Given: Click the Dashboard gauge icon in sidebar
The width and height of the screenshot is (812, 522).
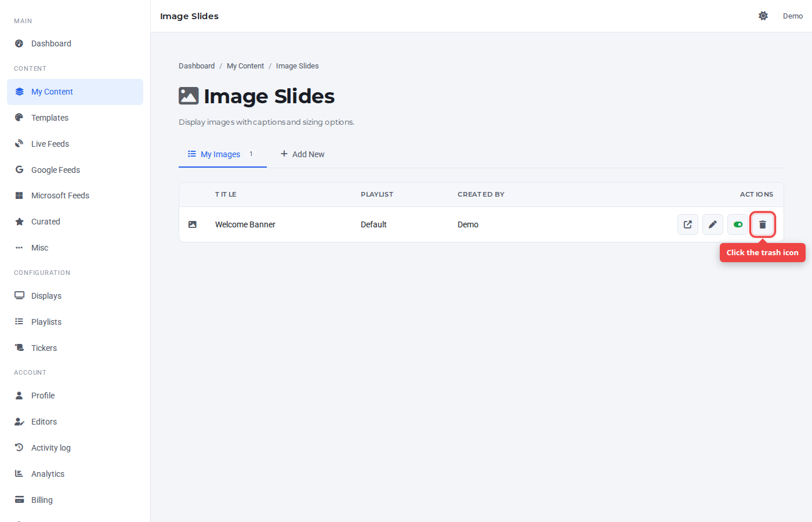Looking at the screenshot, I should [19, 43].
